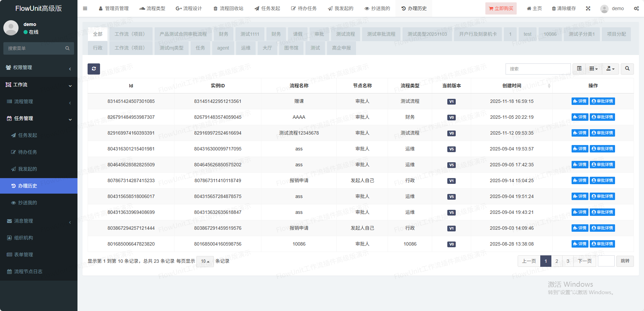Open the columns visibility dropdown

(593, 69)
